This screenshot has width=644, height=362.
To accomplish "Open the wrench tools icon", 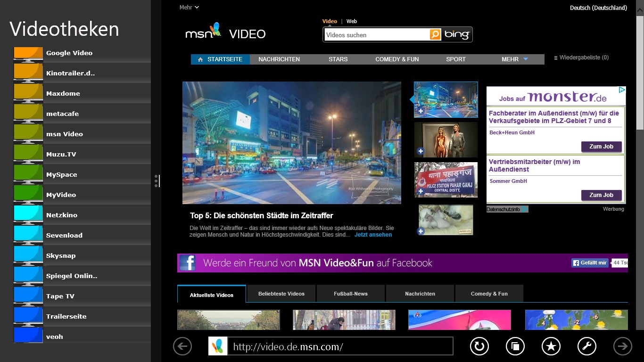I will [x=587, y=346].
